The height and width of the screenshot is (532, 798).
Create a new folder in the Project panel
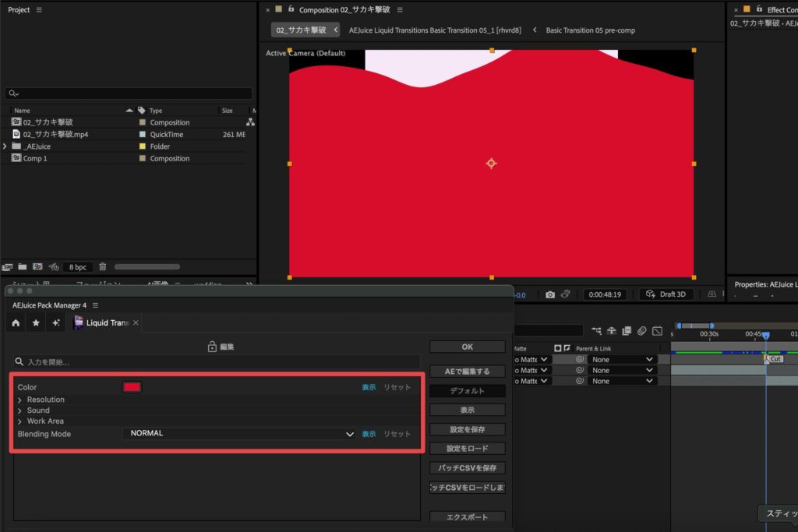(x=22, y=266)
